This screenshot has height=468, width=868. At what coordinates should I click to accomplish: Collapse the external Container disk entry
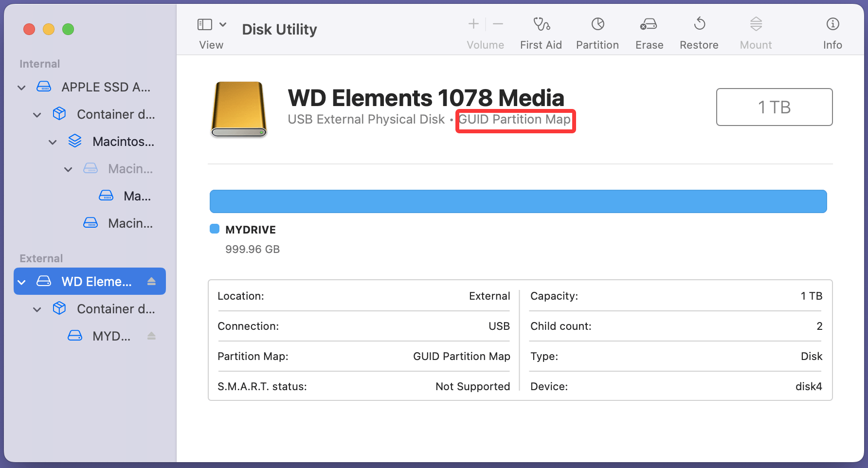tap(37, 309)
